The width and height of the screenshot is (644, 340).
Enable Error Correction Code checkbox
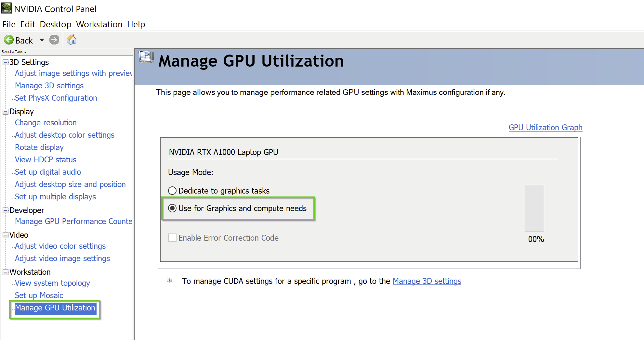pyautogui.click(x=172, y=238)
